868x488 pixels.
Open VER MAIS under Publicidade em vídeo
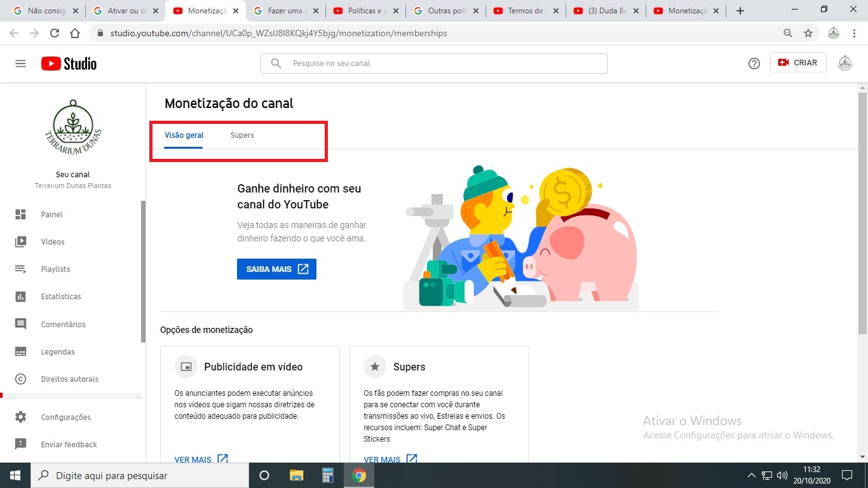pyautogui.click(x=201, y=459)
